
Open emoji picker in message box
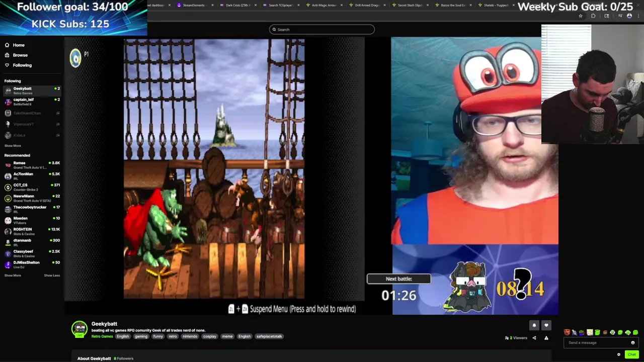633,343
